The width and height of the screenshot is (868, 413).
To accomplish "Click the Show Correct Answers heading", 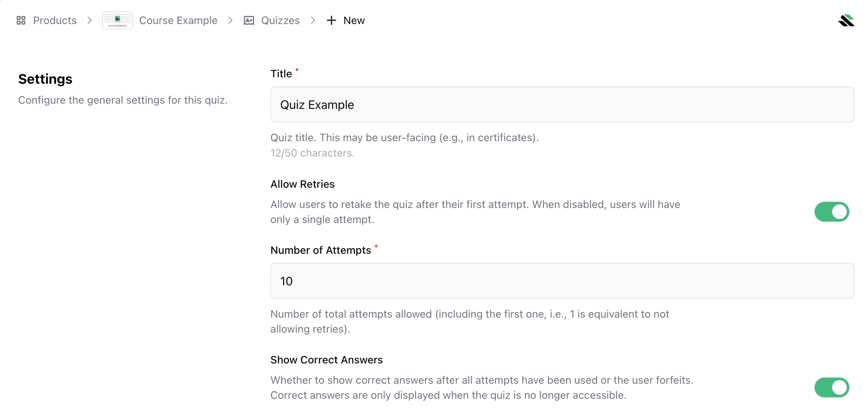I will click(326, 360).
